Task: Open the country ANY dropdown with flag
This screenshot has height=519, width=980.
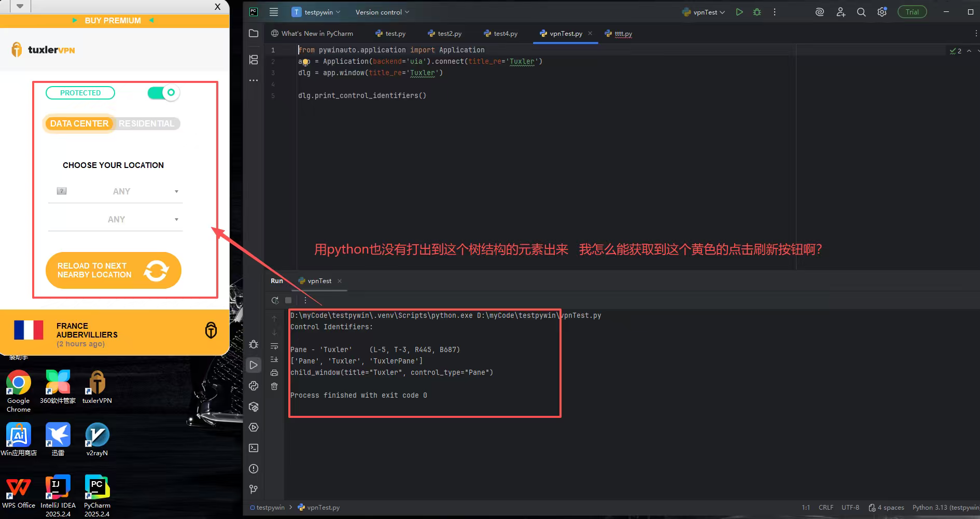Action: tap(115, 191)
